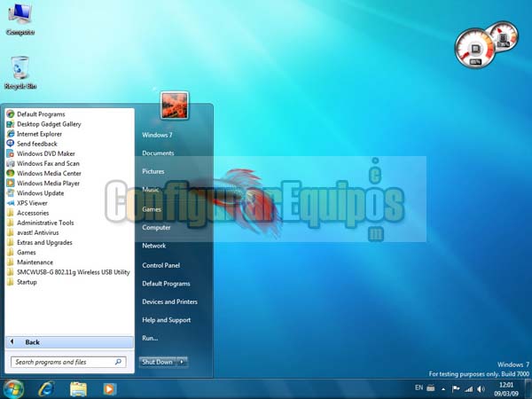Click the Run... entry
Image resolution: width=532 pixels, height=399 pixels.
pyautogui.click(x=150, y=338)
